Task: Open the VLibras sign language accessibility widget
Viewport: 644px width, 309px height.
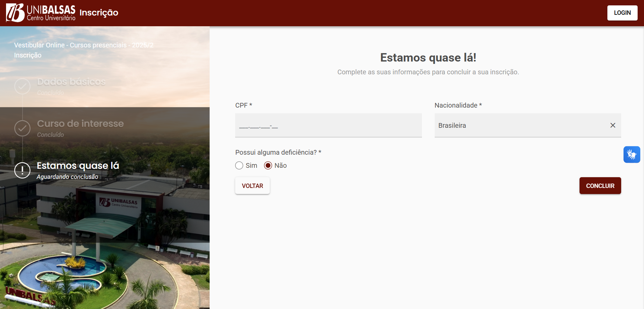Action: click(x=631, y=155)
